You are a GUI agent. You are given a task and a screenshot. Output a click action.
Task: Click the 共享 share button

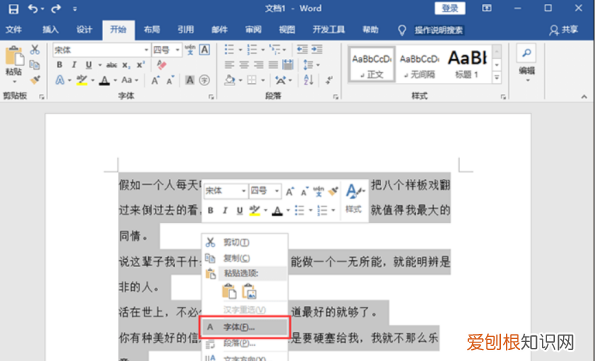563,30
